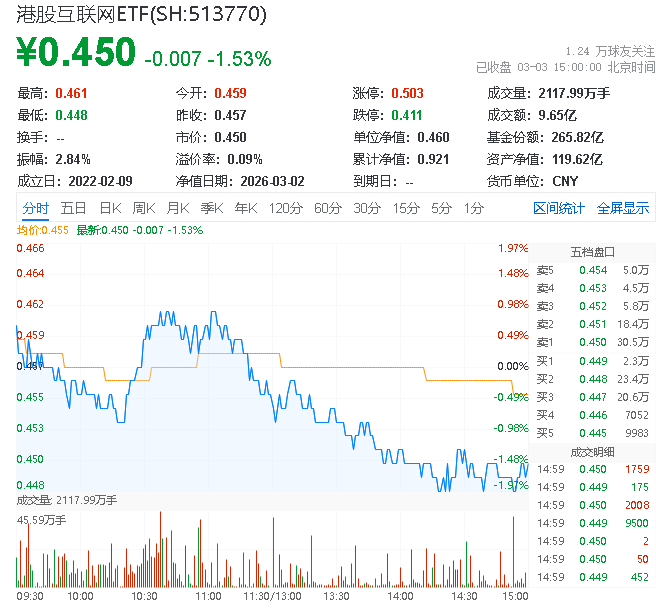Open the 日K candlestick tab
656x615 pixels.
(x=110, y=208)
